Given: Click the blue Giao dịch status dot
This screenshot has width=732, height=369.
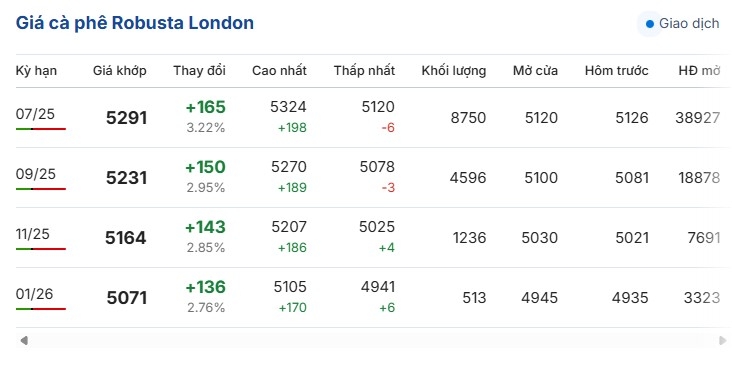Looking at the screenshot, I should point(649,24).
